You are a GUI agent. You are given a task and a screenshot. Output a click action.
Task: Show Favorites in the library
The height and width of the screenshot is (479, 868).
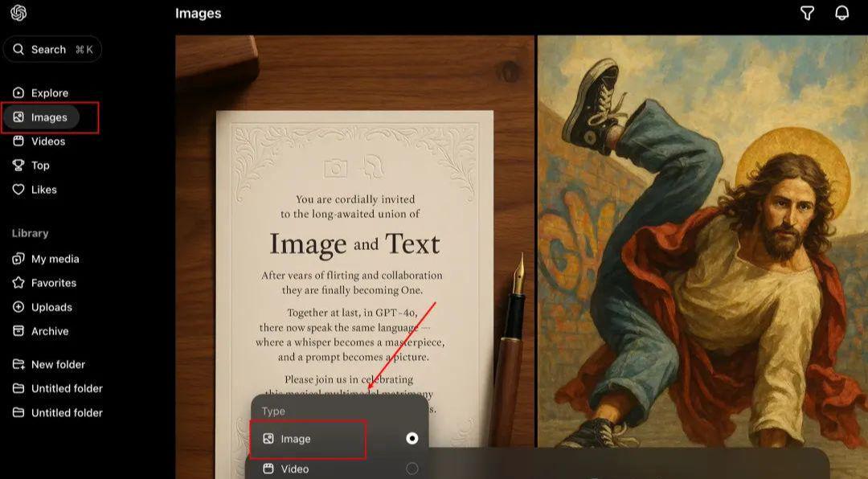pyautogui.click(x=53, y=283)
